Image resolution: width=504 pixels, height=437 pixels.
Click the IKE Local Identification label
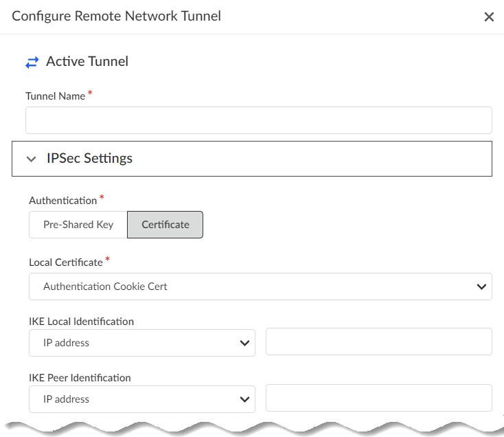point(81,322)
